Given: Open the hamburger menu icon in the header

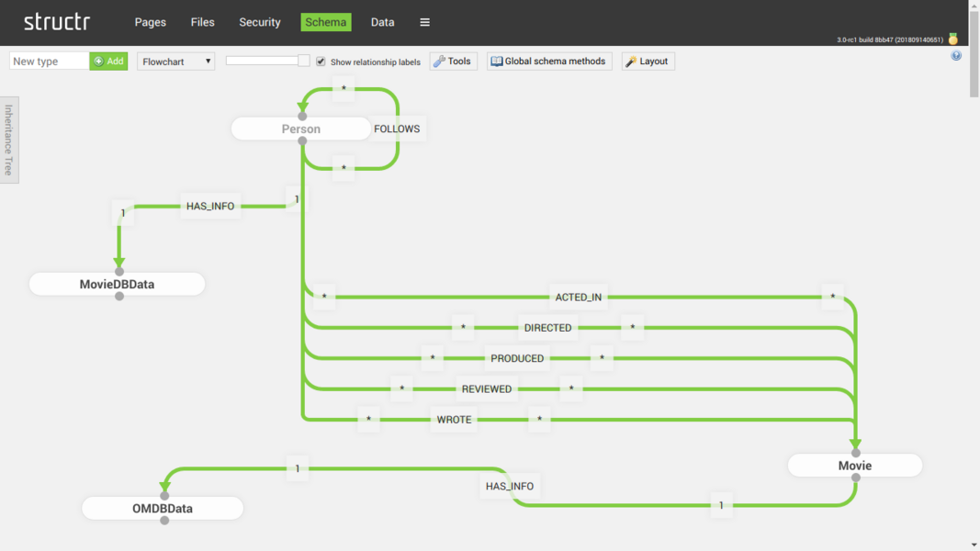Looking at the screenshot, I should (x=424, y=22).
